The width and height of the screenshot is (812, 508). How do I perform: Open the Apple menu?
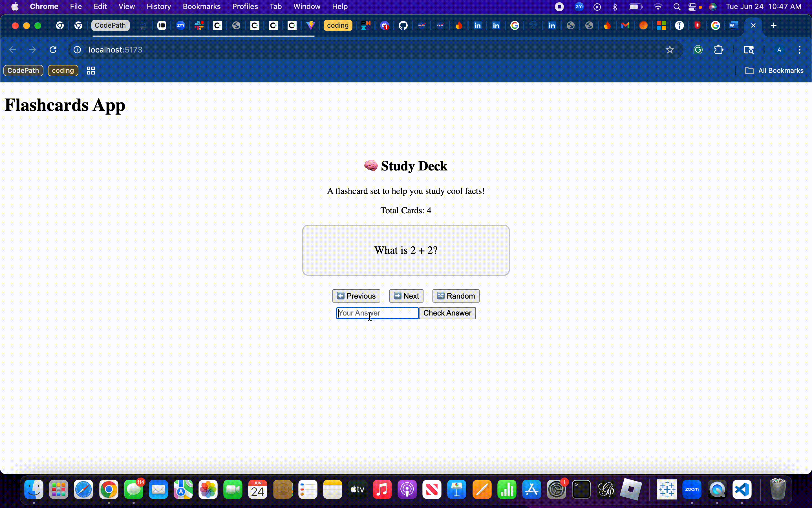coord(15,6)
